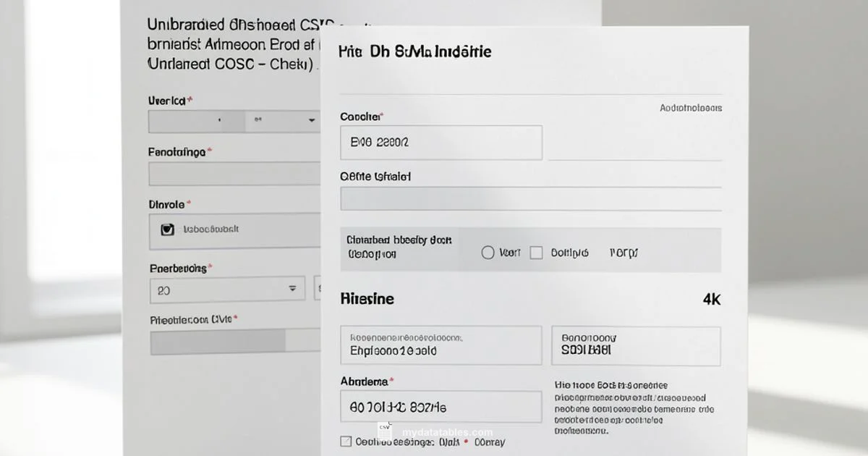Click the red asterisk beside Abndema label

click(x=391, y=379)
